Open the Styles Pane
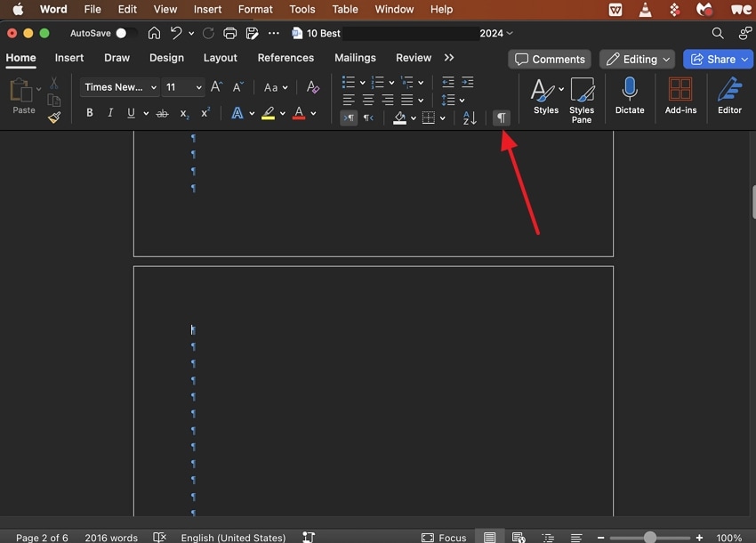 coord(582,101)
